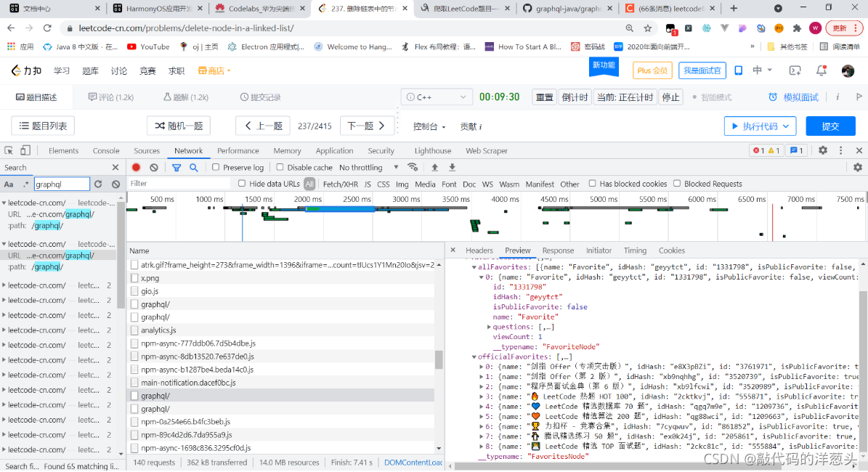Screen dimensions: 868x472
Task: Toggle the device toolbar icon
Action: click(x=25, y=150)
